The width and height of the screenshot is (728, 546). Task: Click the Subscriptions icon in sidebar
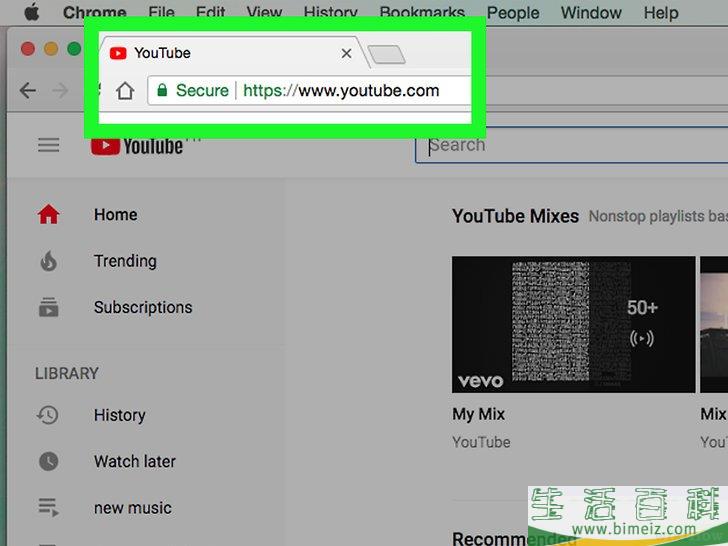pos(49,307)
